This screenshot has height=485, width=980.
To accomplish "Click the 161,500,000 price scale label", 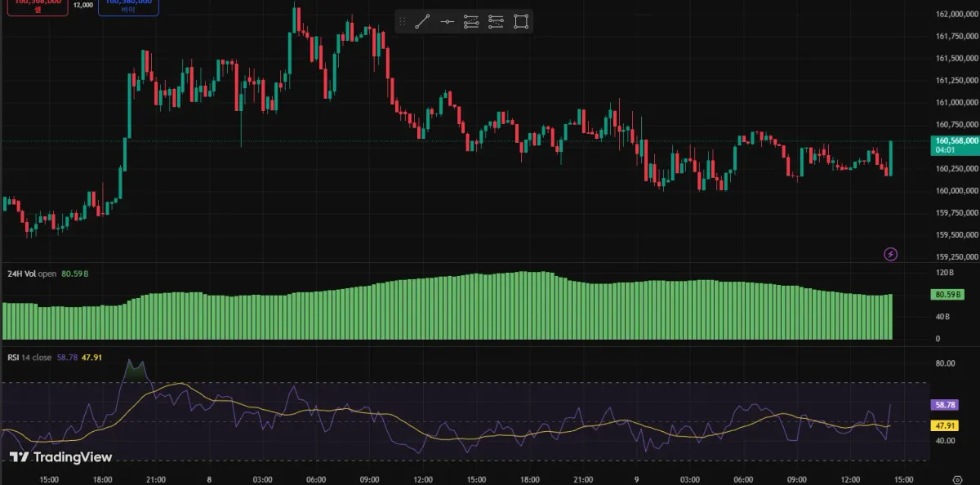I will coord(957,58).
